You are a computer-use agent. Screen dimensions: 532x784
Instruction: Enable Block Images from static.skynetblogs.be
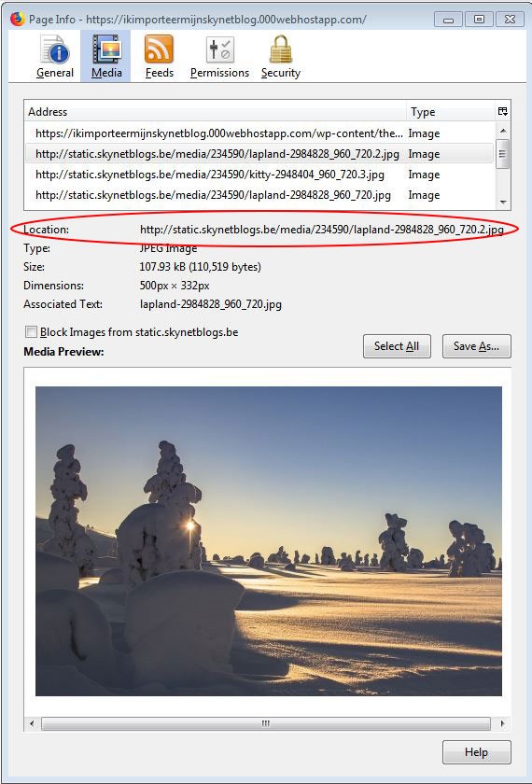click(x=31, y=332)
